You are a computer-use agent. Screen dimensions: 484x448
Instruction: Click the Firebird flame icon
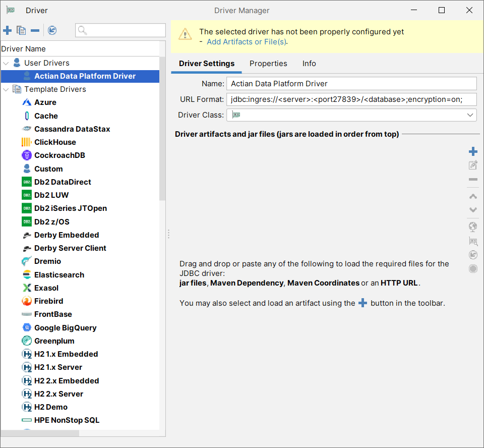(27, 301)
